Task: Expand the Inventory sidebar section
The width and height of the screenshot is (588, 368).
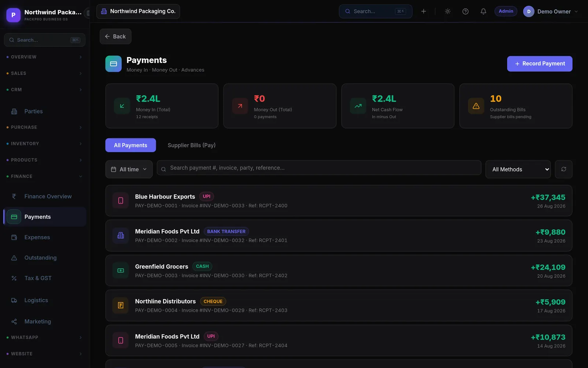Action: pyautogui.click(x=45, y=144)
